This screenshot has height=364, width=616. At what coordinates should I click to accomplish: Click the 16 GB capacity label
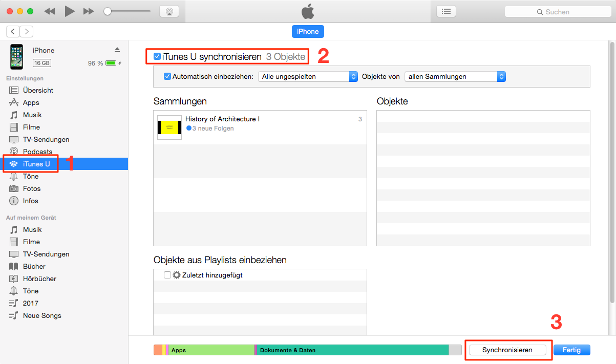42,63
